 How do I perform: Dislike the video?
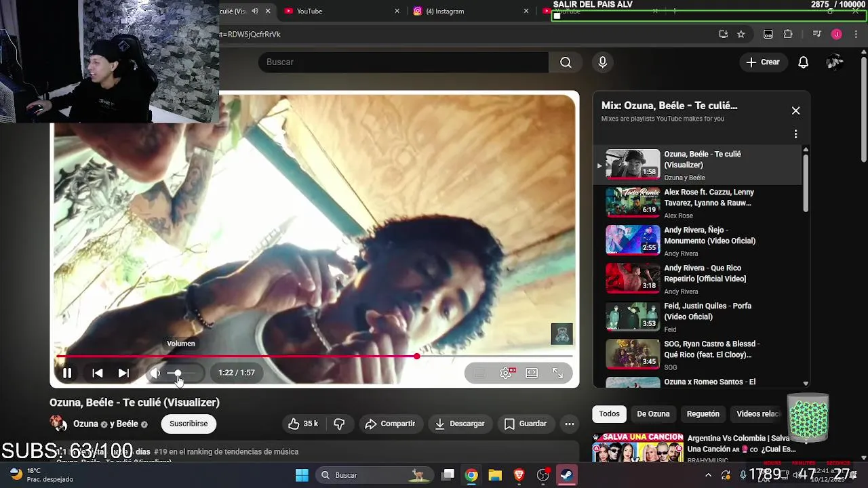coord(340,424)
